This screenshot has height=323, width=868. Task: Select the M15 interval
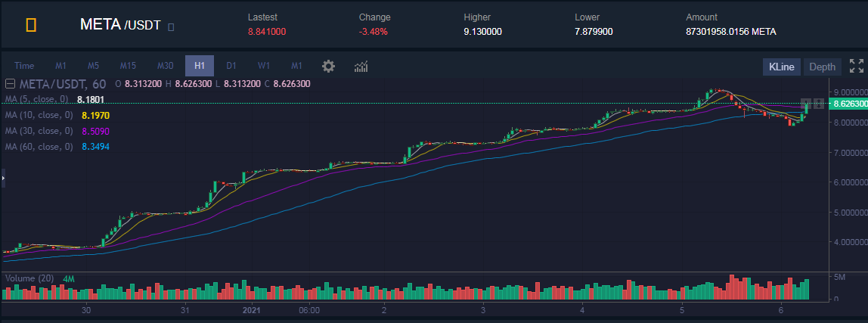[x=129, y=66]
